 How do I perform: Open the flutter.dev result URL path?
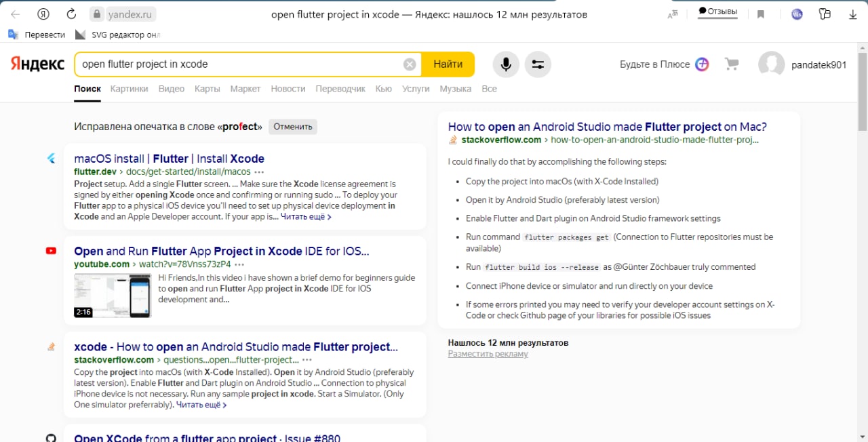click(189, 172)
